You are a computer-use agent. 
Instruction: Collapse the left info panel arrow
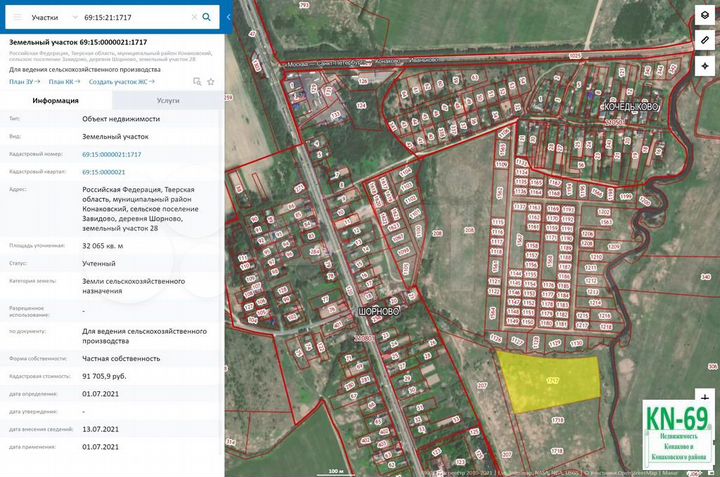coord(228,18)
